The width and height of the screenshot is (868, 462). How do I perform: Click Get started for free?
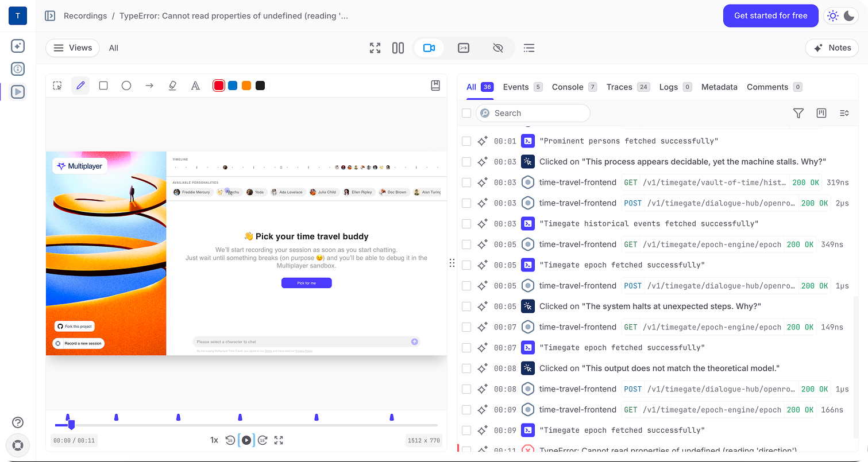pos(771,15)
